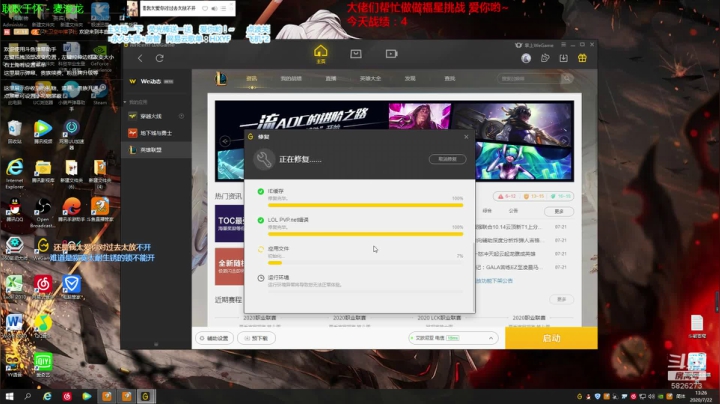Open QQ Music yellow desktop shortcut
The height and width of the screenshot is (404, 720).
point(43,325)
